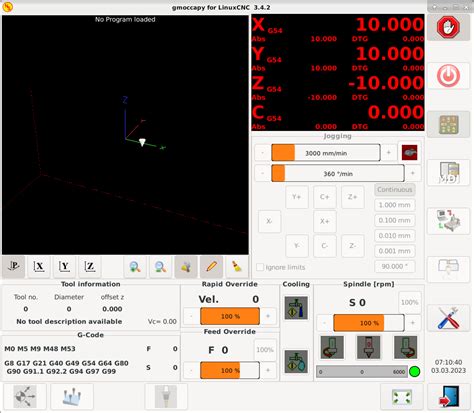The image size is (474, 413).
Task: Toggle fullscreen mode button
Action: pyautogui.click(x=402, y=397)
